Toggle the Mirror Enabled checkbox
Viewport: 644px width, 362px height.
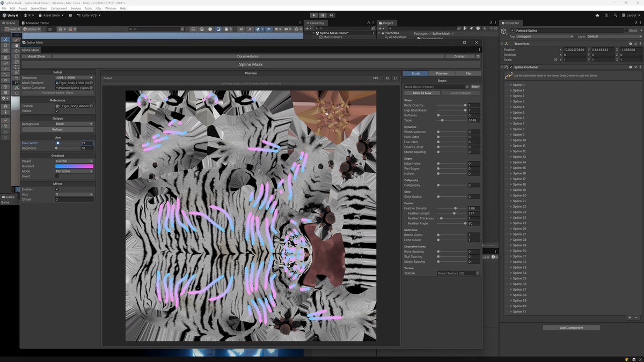[x=57, y=189]
